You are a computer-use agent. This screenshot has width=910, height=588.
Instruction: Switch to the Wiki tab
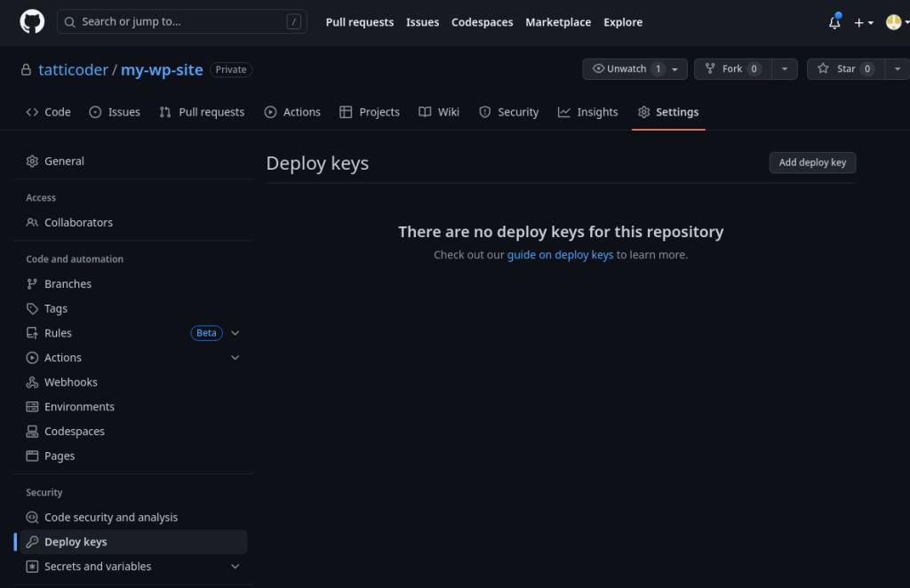coord(439,112)
